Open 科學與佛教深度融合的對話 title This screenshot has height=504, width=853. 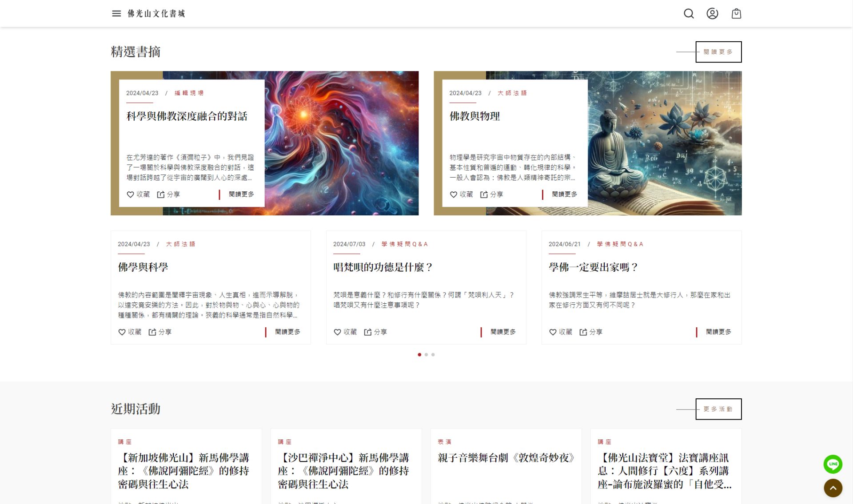point(187,116)
